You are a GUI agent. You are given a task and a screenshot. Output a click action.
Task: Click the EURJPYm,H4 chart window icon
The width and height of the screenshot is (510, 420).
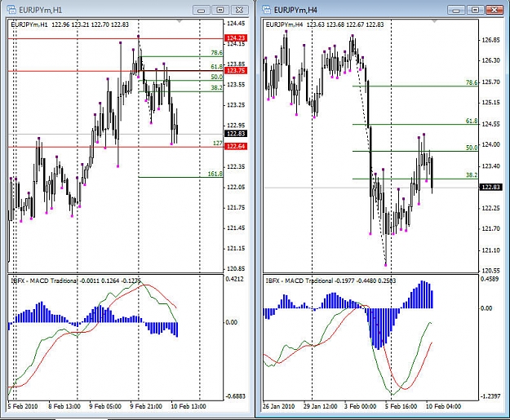266,10
